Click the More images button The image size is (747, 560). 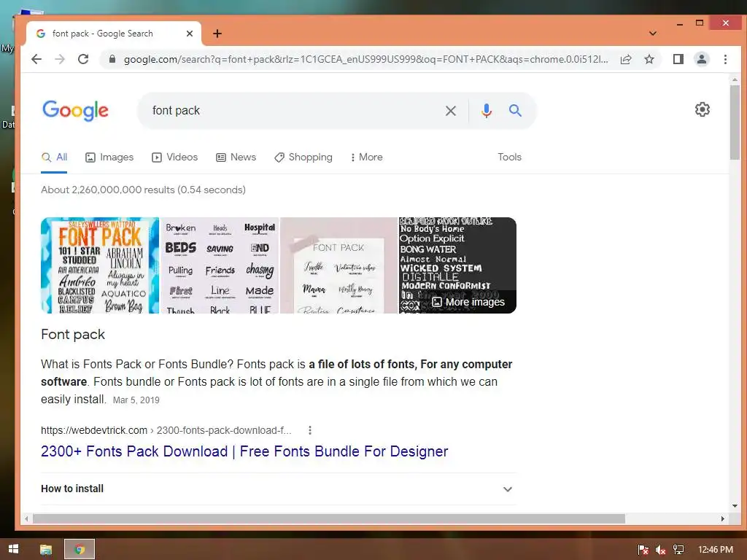pyautogui.click(x=468, y=302)
